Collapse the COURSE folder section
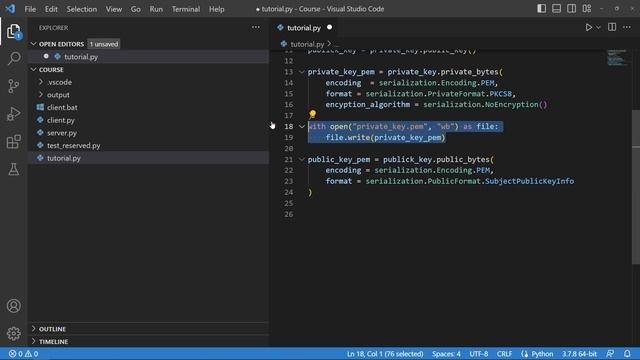 pyautogui.click(x=33, y=69)
